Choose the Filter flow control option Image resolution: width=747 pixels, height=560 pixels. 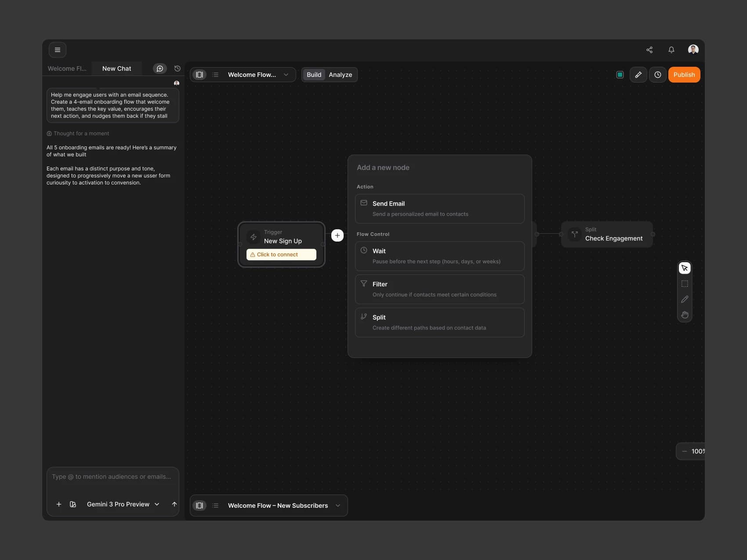coord(440,289)
